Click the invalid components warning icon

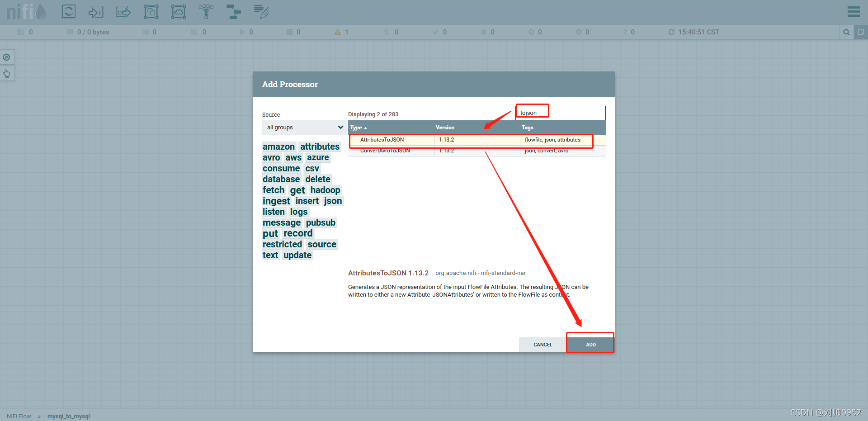pos(338,32)
